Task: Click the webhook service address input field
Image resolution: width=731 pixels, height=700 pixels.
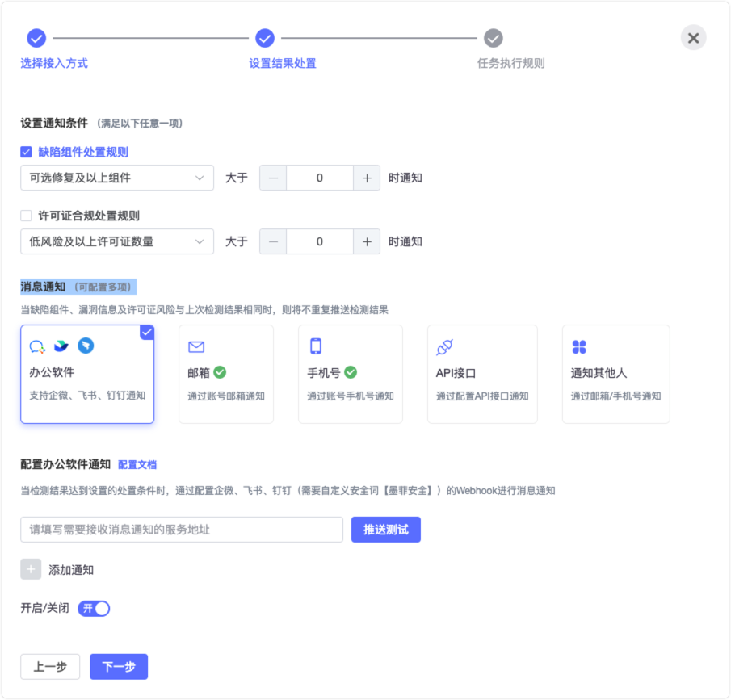Action: [x=182, y=530]
